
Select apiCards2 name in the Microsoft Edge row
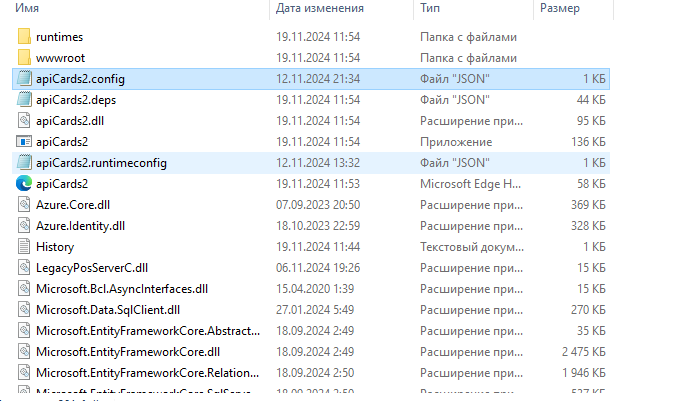[62, 184]
